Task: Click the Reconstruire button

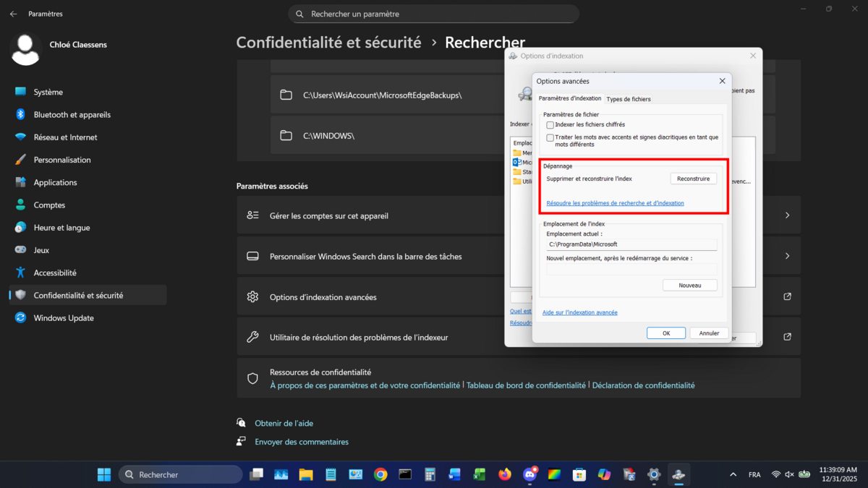Action: pos(693,179)
